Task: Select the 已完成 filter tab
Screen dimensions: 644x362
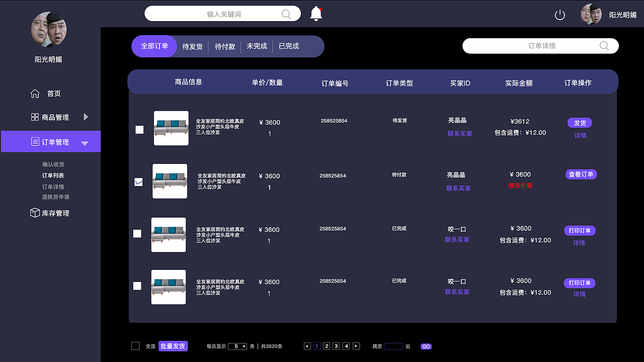Action: click(288, 46)
